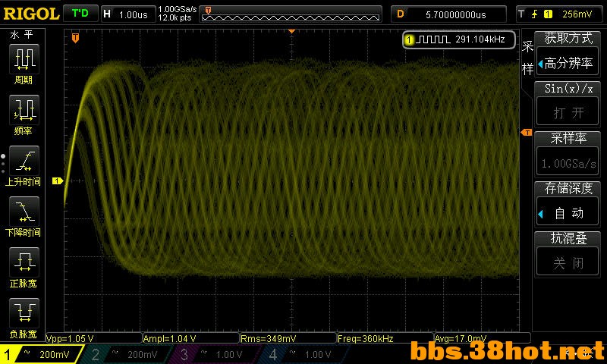Click the orange trigger level marker on the right edge
Viewport: 607px width, 364px height.
[527, 133]
